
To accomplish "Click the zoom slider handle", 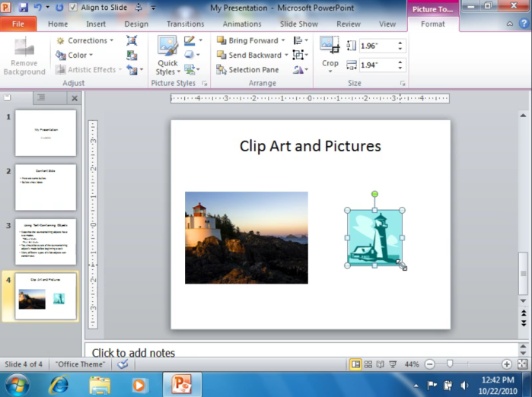I will (x=450, y=364).
